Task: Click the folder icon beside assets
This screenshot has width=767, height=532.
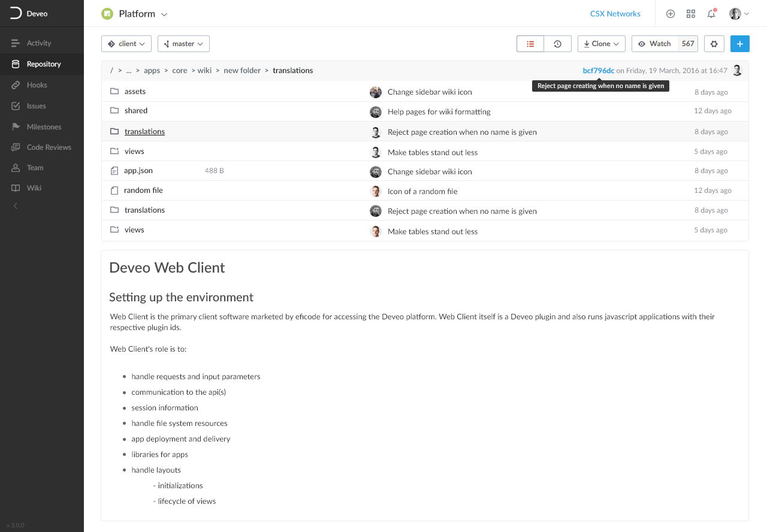Action: click(114, 91)
